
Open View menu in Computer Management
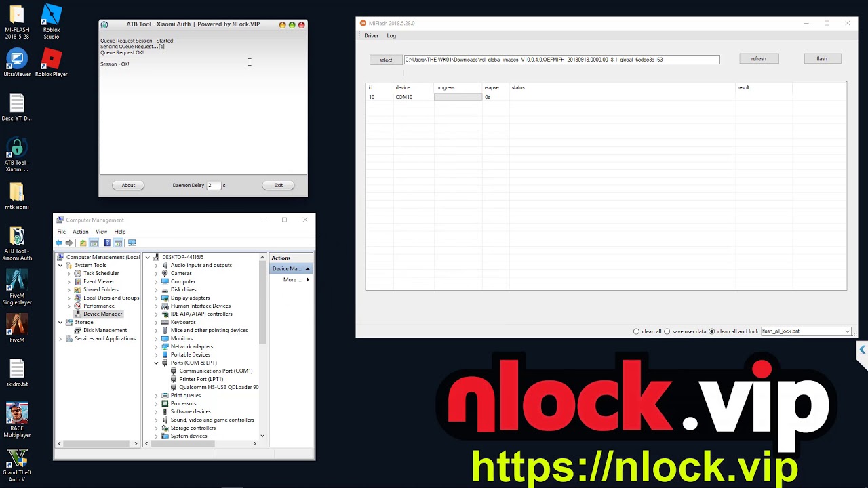tap(101, 232)
